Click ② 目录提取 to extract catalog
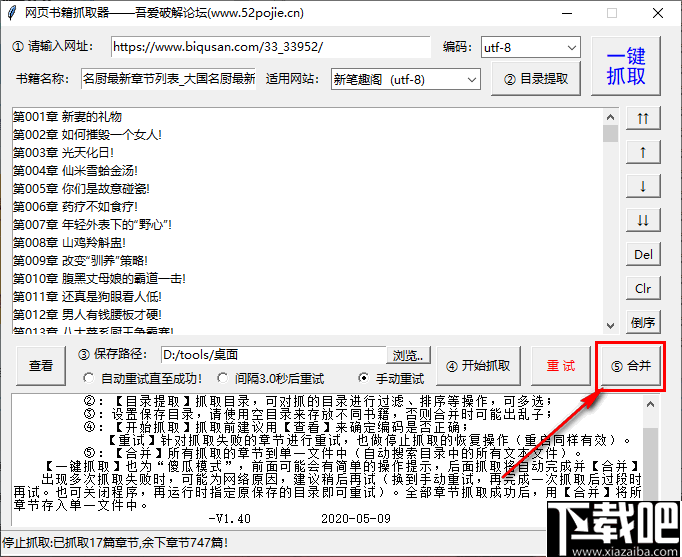Screen dimensions: 682x557 pyautogui.click(x=536, y=79)
